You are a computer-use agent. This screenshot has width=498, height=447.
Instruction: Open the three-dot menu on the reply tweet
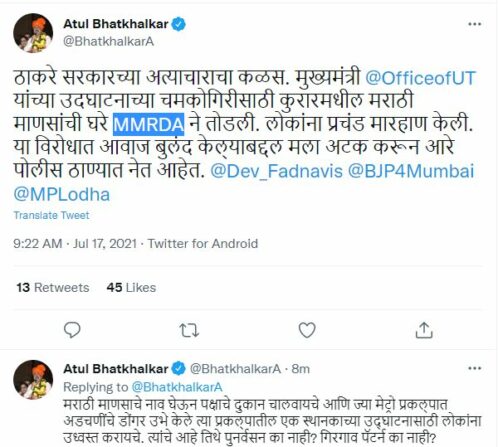(x=475, y=368)
